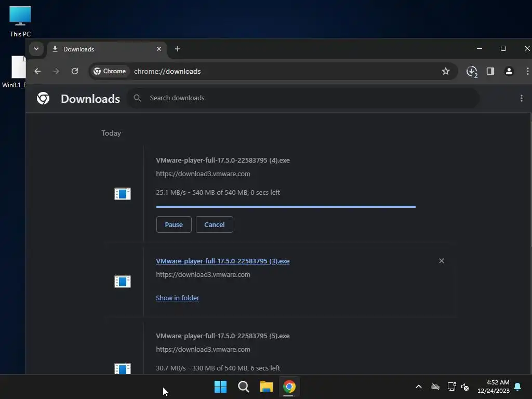532x399 pixels.
Task: Open the notification bell icon
Action: tap(517, 387)
